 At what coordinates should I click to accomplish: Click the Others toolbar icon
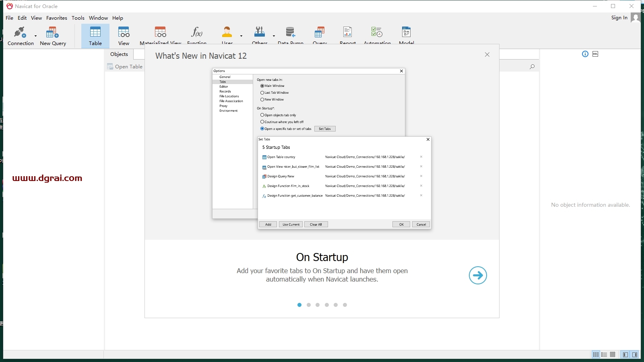[260, 35]
